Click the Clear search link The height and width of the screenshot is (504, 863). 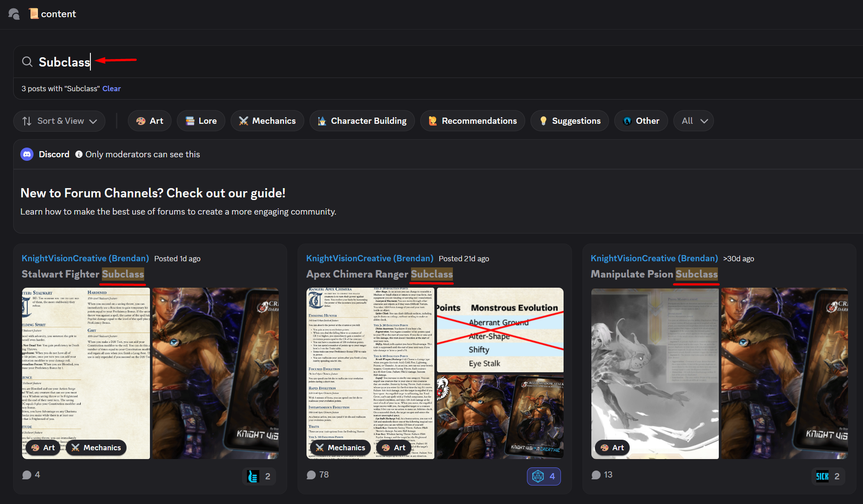[112, 89]
